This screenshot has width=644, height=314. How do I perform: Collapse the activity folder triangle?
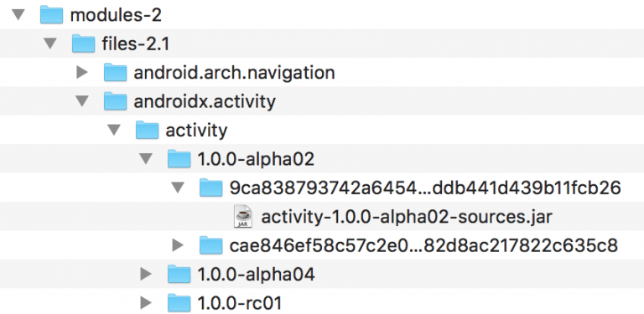[114, 131]
